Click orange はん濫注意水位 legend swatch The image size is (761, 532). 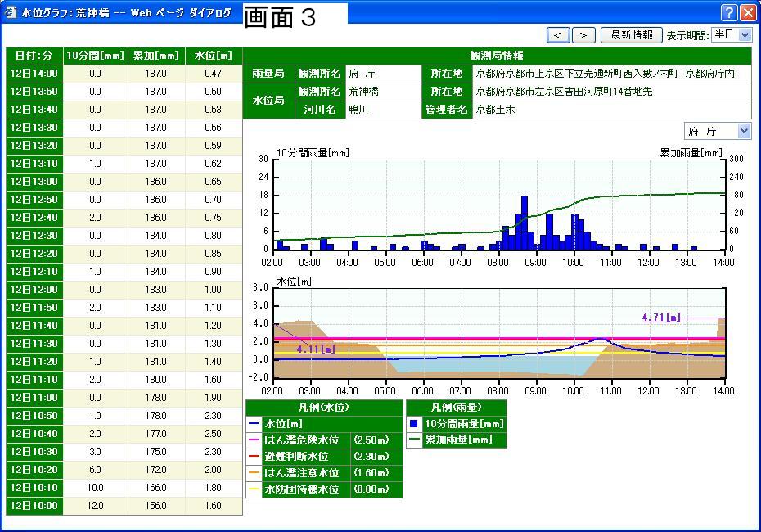[254, 473]
